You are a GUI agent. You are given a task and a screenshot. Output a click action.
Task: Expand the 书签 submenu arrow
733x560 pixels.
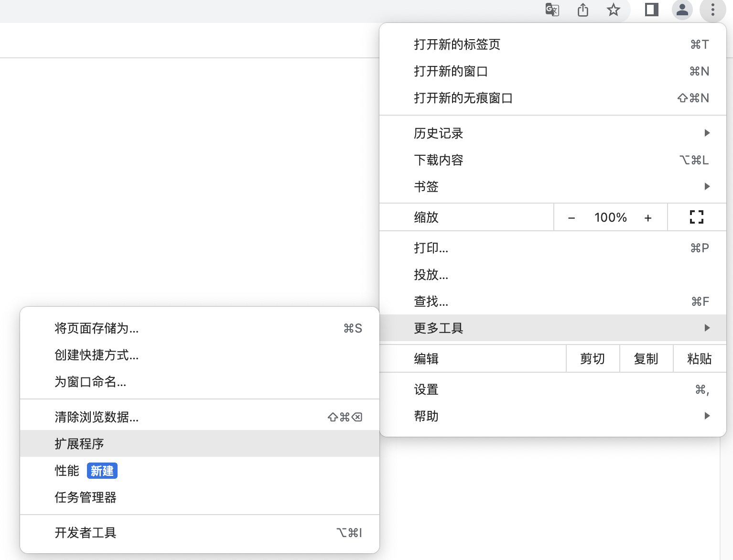pyautogui.click(x=706, y=186)
